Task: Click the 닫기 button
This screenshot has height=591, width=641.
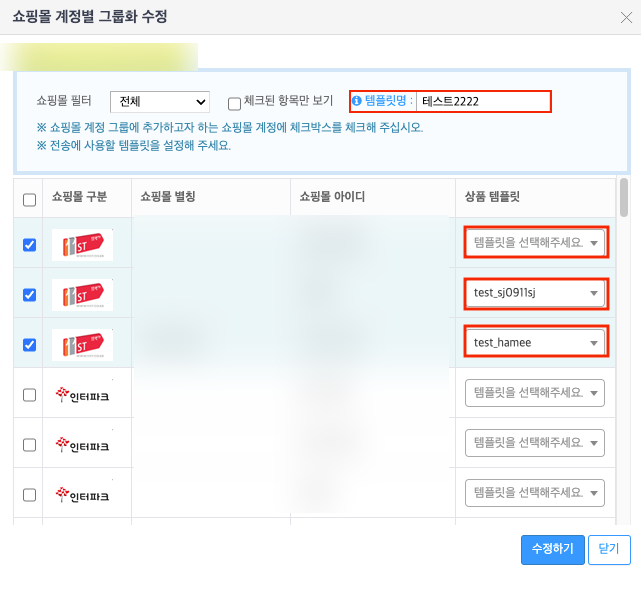Action: pos(609,549)
